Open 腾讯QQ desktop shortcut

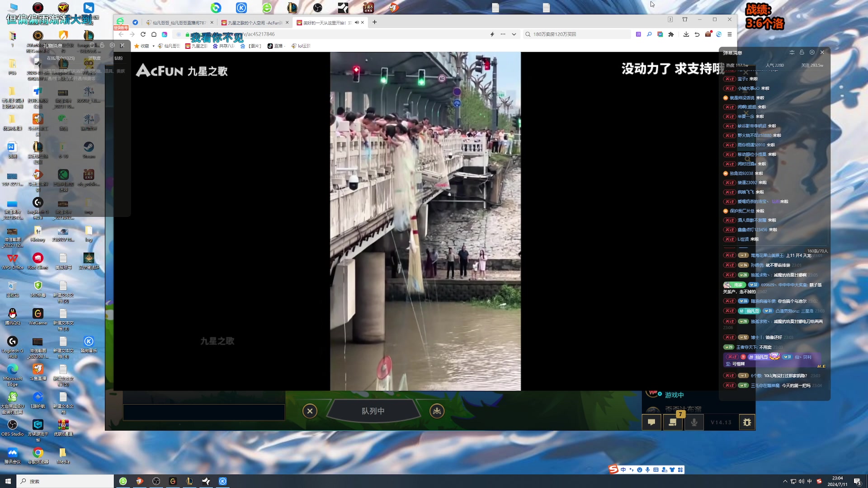[13, 317]
